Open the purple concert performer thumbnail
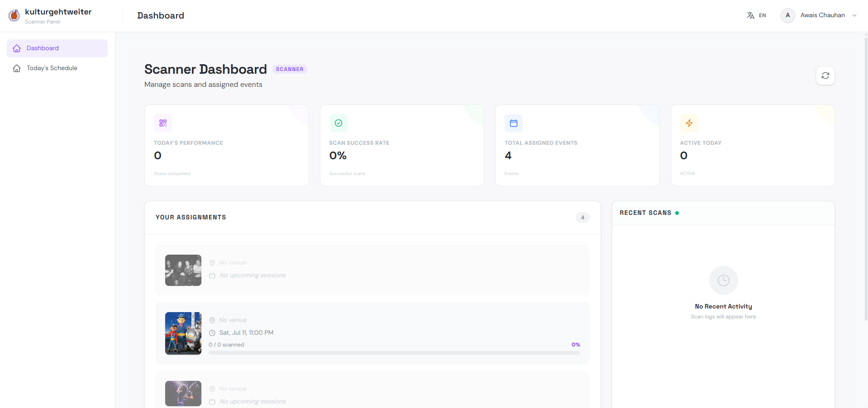The height and width of the screenshot is (408, 868). [x=183, y=394]
